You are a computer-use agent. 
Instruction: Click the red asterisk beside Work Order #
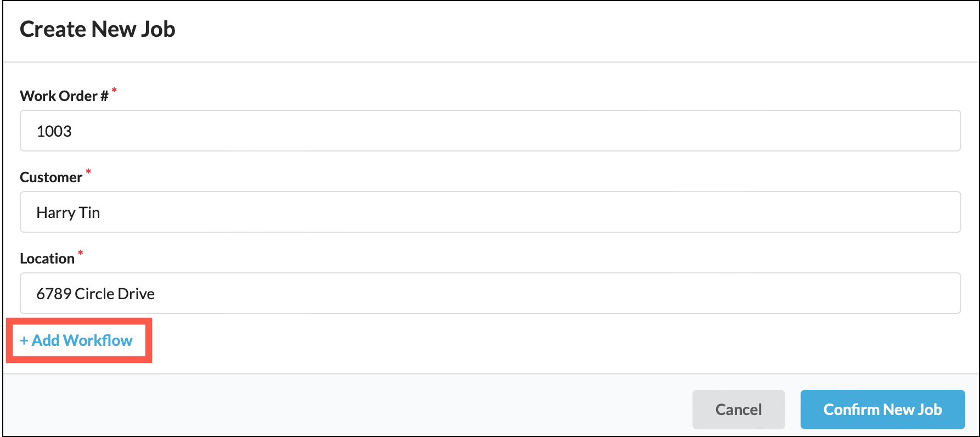tap(114, 90)
